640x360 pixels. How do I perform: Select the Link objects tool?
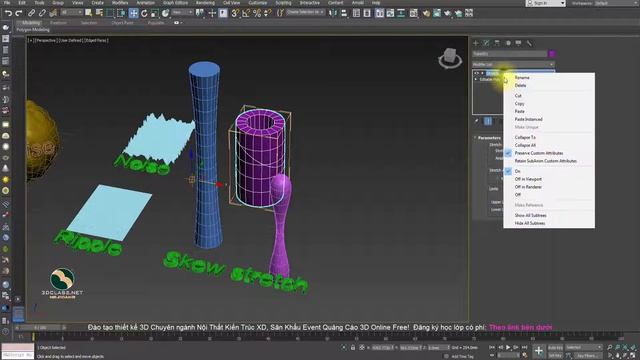click(x=31, y=13)
